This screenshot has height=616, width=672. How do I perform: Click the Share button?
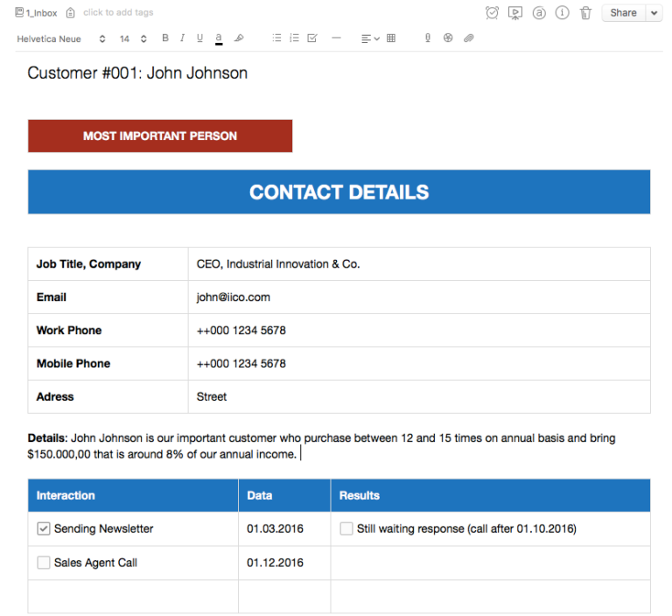pyautogui.click(x=623, y=13)
